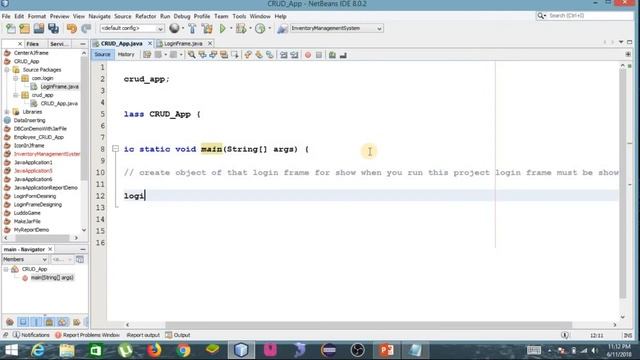
Task: Close the CRUD_App.java editor tab
Action: point(150,43)
